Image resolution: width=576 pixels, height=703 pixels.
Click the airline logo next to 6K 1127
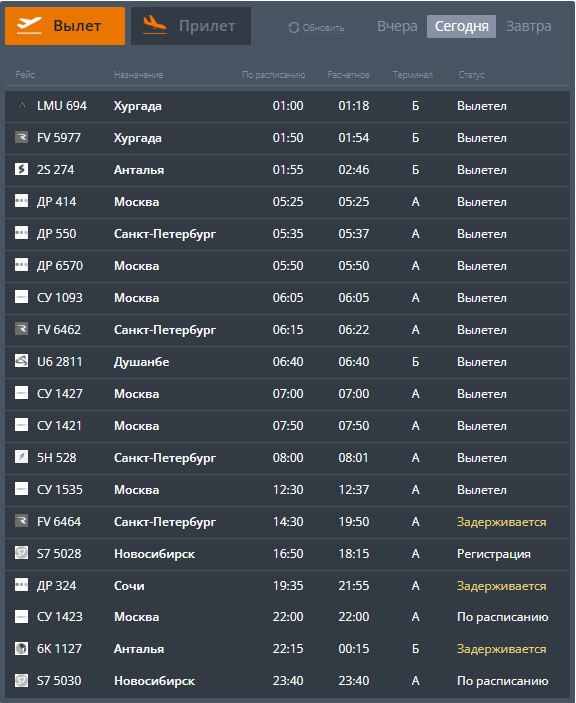(x=22, y=648)
